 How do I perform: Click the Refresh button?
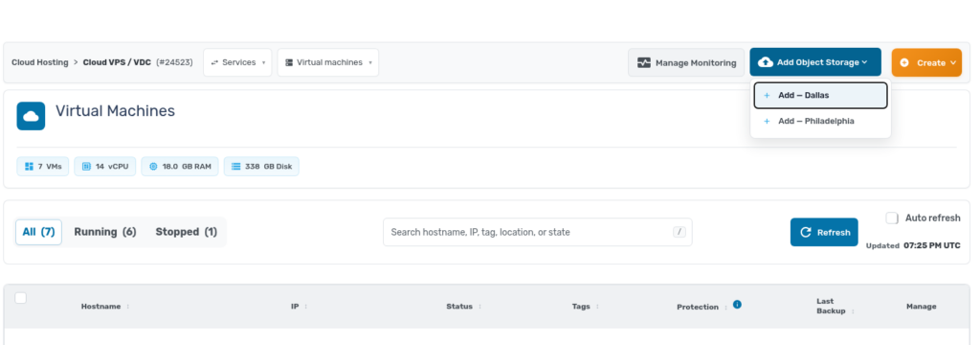(x=824, y=232)
